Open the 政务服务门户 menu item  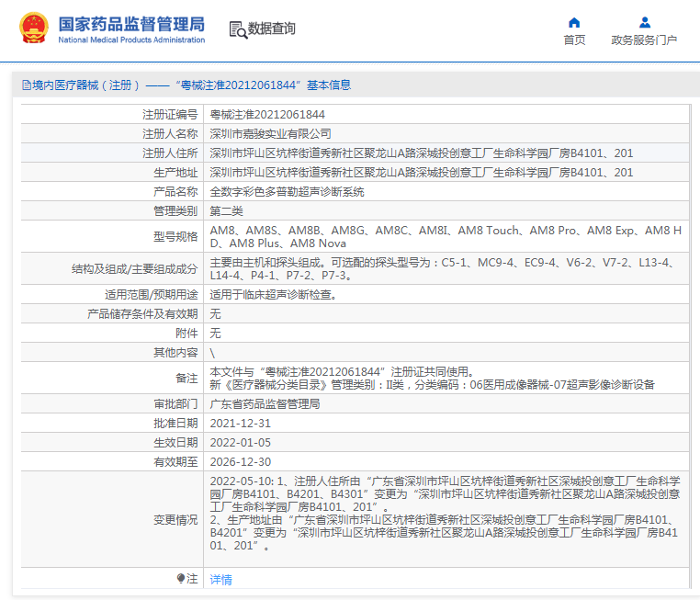point(644,40)
